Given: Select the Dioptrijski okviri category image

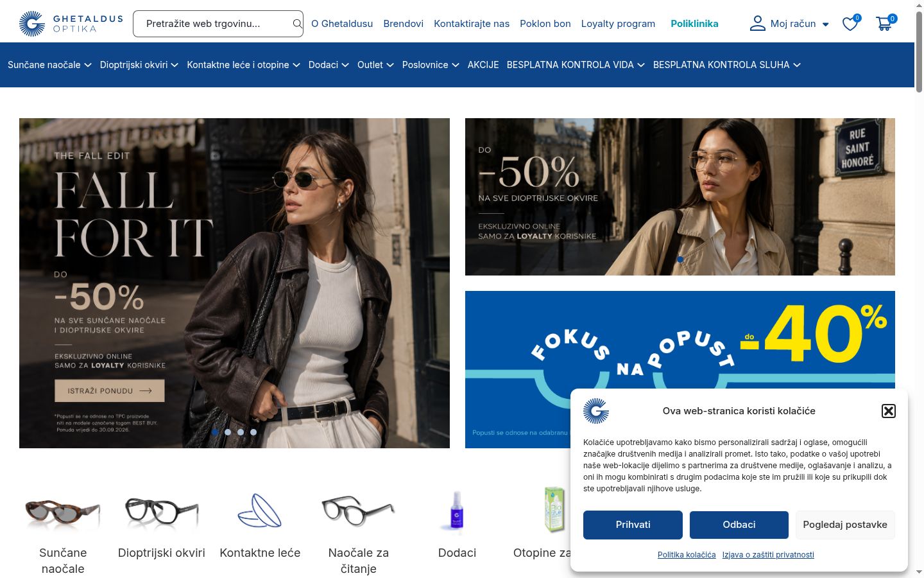Looking at the screenshot, I should click(x=162, y=511).
